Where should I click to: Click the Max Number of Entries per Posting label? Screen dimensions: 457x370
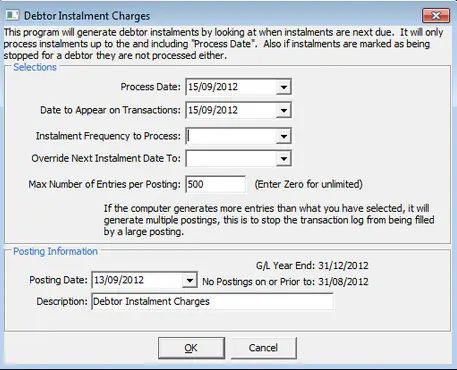[x=104, y=184]
